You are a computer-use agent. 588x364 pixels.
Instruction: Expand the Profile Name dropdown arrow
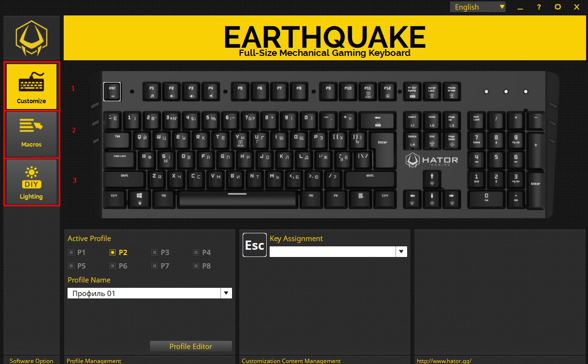click(x=226, y=293)
